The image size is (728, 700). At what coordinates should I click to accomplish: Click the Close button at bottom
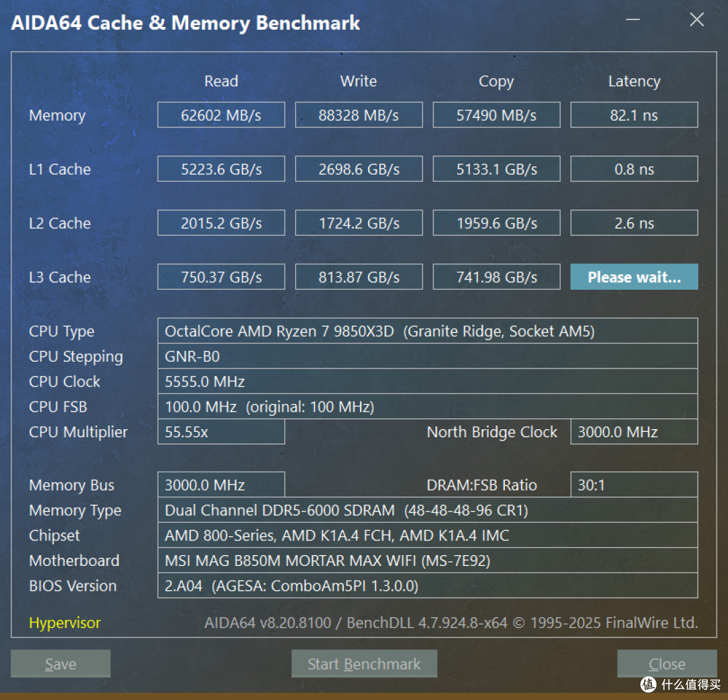coord(667,664)
